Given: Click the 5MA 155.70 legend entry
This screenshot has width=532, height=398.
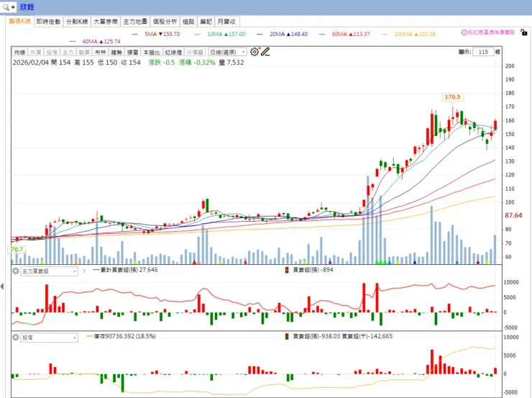Looking at the screenshot, I should [x=156, y=34].
